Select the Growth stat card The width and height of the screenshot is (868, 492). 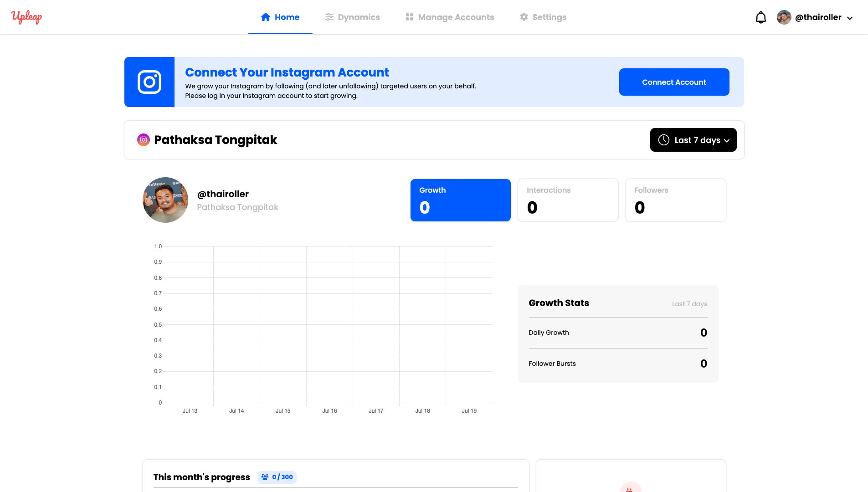coord(460,200)
